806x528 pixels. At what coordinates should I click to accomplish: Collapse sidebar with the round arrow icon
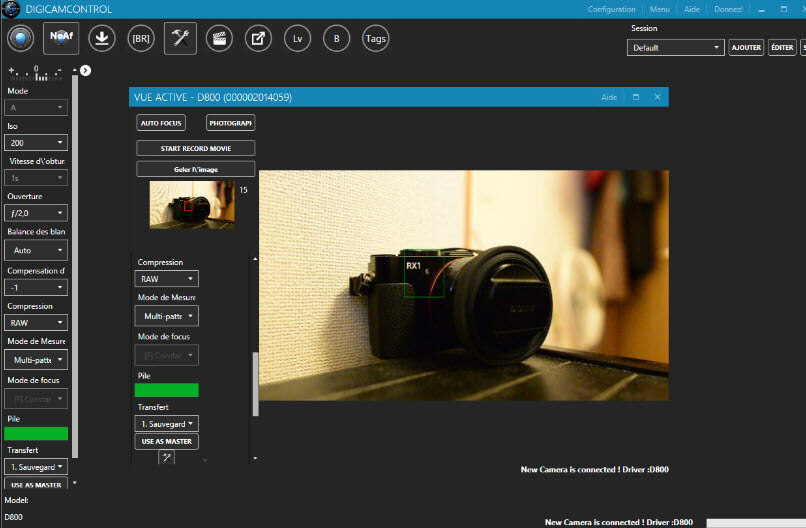85,70
